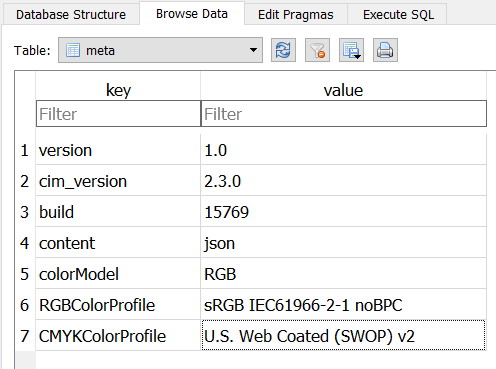Screen dimensions: 496x369
Task: Refresh the table data
Action: coord(283,50)
